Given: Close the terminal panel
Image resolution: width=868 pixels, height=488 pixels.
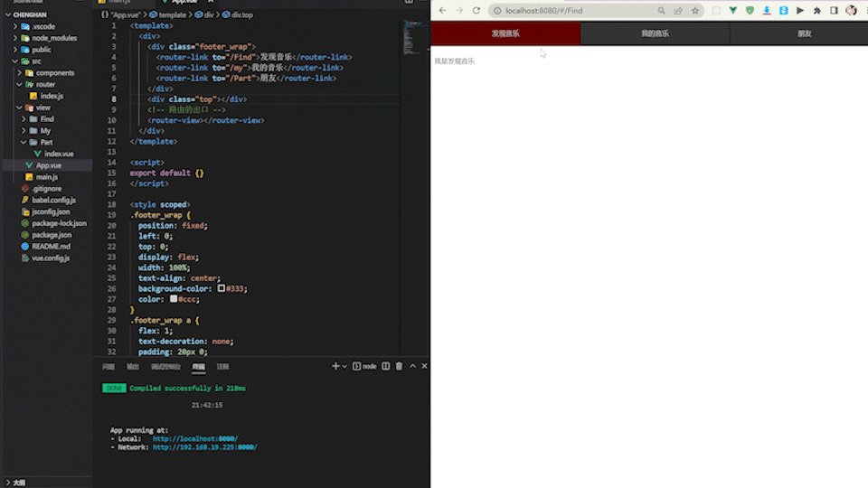Looking at the screenshot, I should coord(424,366).
